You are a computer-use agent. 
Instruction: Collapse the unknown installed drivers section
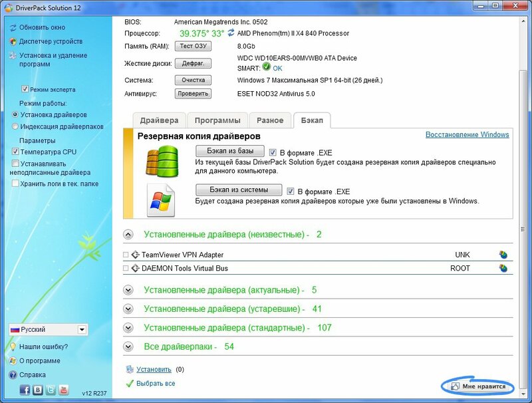128,234
